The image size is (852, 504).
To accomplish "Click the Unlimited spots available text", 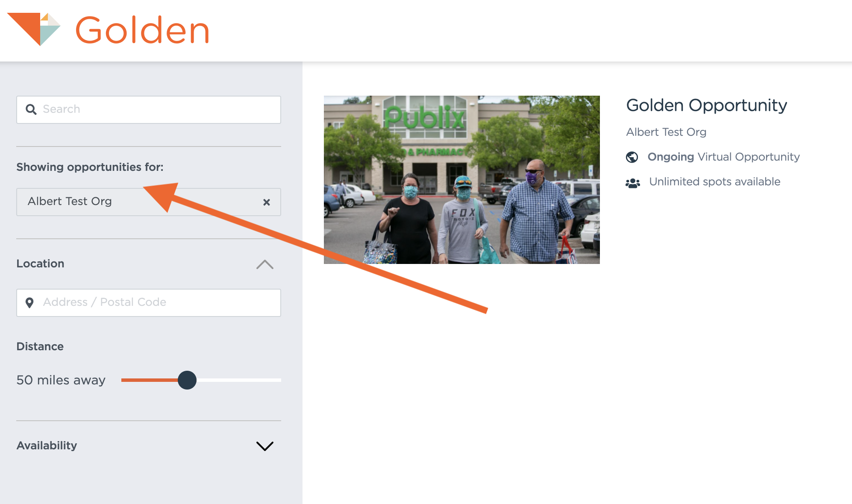I will (x=714, y=182).
